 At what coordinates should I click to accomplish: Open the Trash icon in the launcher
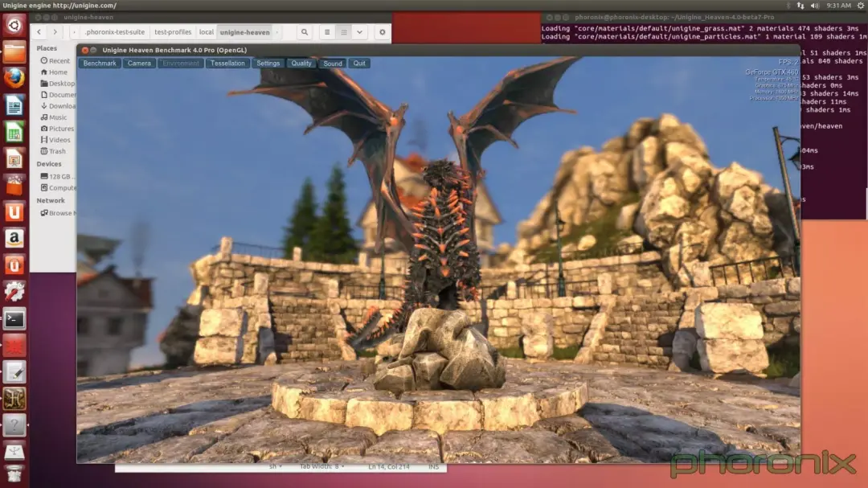tap(14, 474)
